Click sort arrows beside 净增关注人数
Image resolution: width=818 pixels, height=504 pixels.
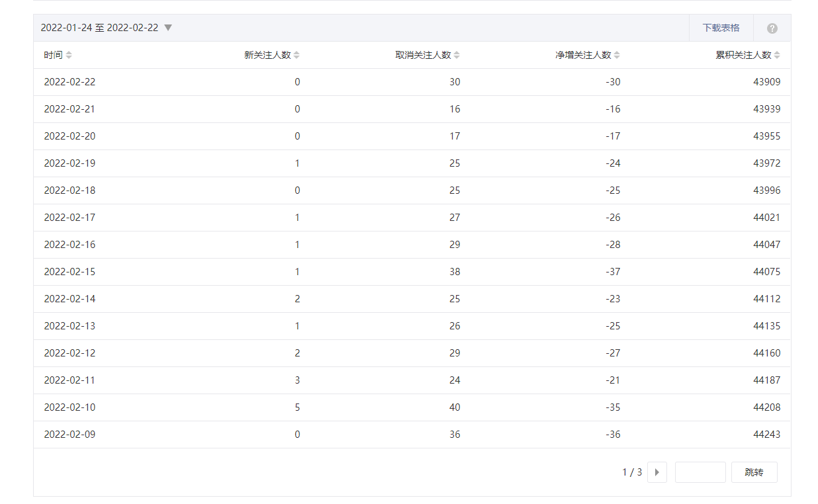(x=617, y=56)
